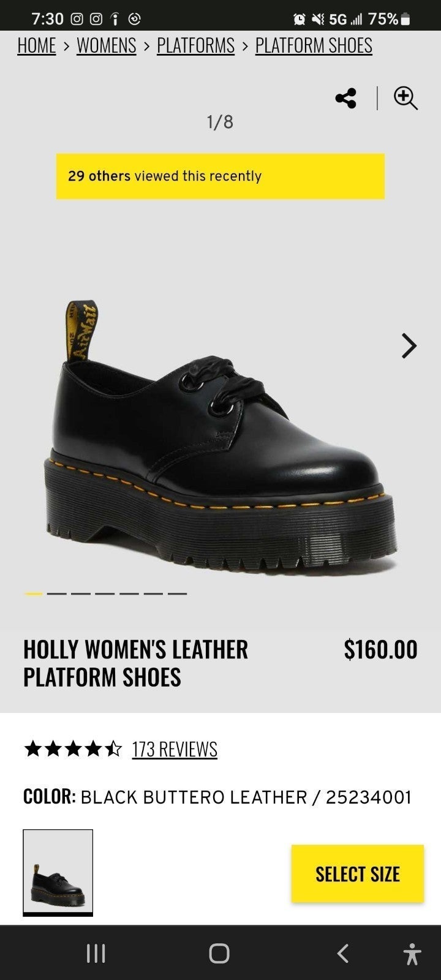Jump to last image carousel indicator

pos(177,594)
